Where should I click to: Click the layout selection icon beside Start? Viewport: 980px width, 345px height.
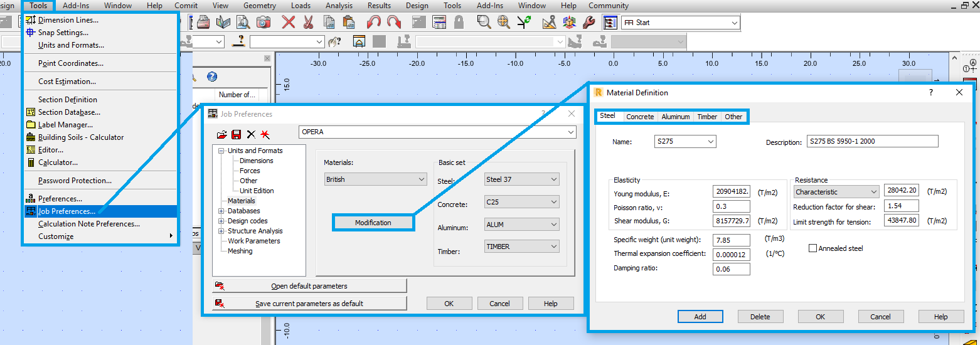pyautogui.click(x=610, y=22)
